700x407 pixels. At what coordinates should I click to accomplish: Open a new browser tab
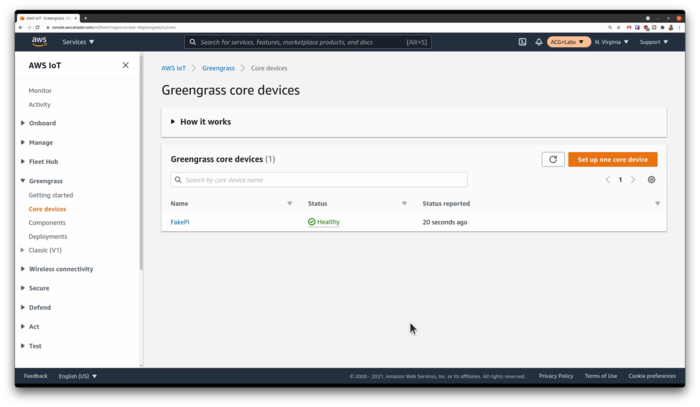pyautogui.click(x=85, y=18)
